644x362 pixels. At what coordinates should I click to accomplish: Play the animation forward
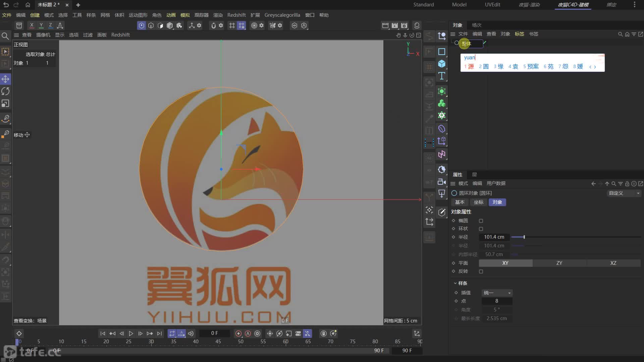click(131, 334)
